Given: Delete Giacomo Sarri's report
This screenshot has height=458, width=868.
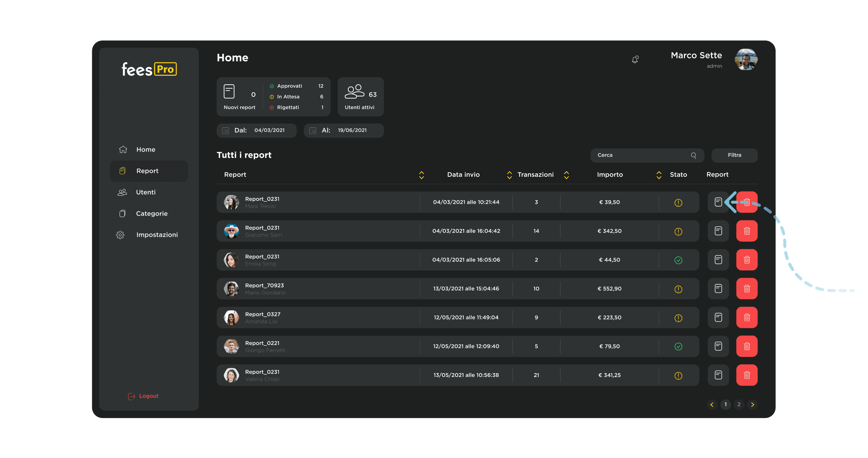Looking at the screenshot, I should tap(747, 231).
